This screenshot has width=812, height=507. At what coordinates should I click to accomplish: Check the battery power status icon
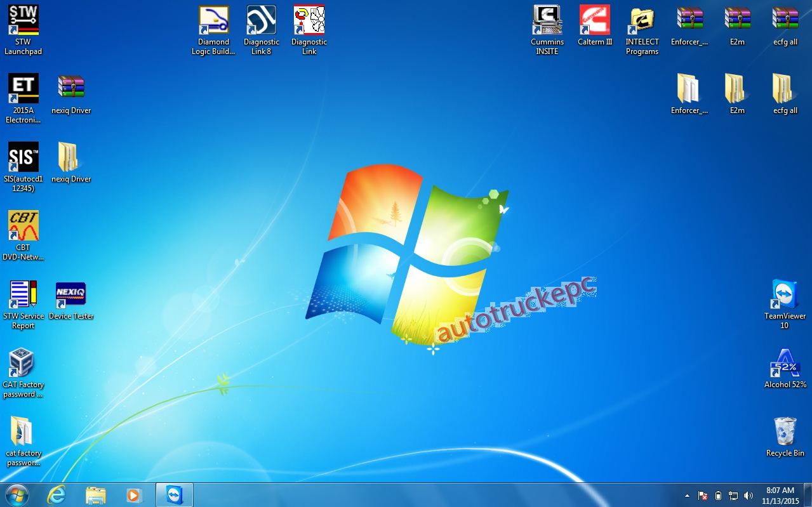pos(719,496)
